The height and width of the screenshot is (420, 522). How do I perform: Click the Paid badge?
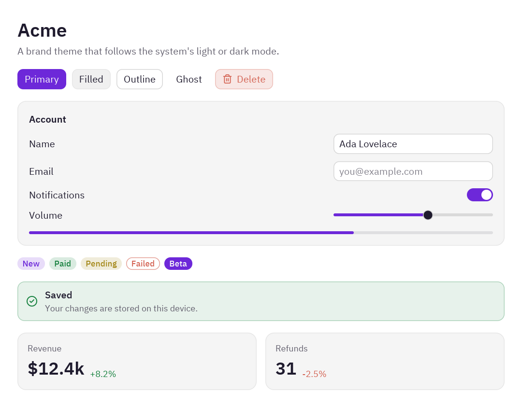(x=63, y=264)
